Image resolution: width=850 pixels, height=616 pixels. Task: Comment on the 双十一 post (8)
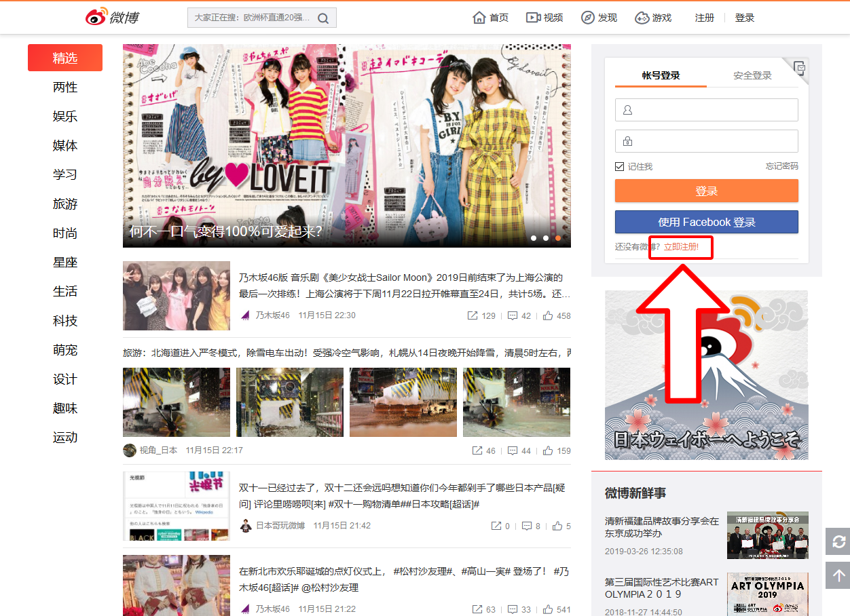[x=531, y=526]
